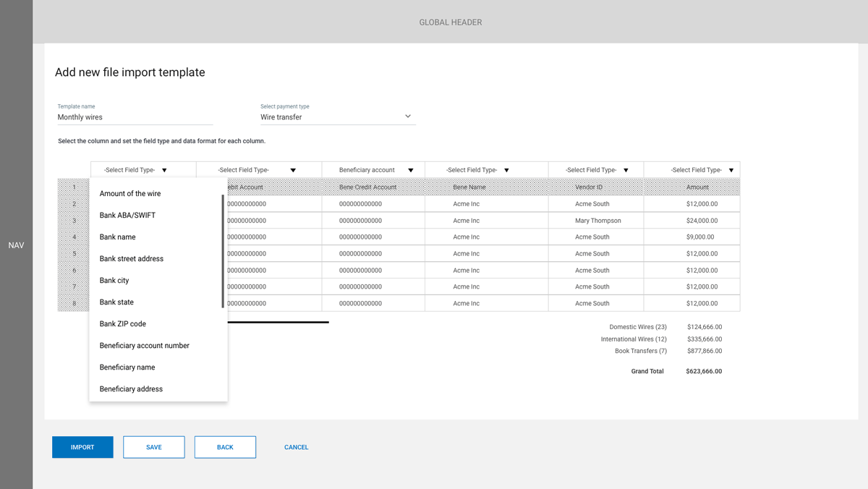Click the $877,866.00 book transfers total
Screen dimensions: 868x489
pos(705,351)
